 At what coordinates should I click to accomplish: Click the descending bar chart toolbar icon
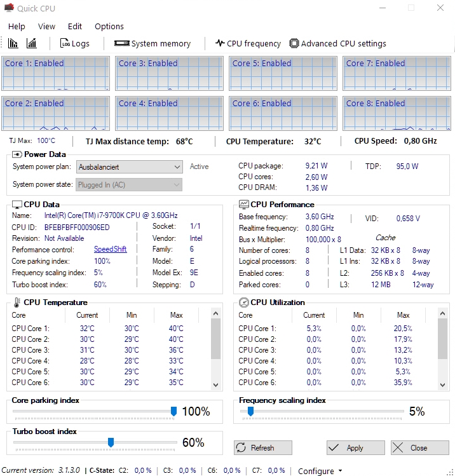tap(13, 43)
